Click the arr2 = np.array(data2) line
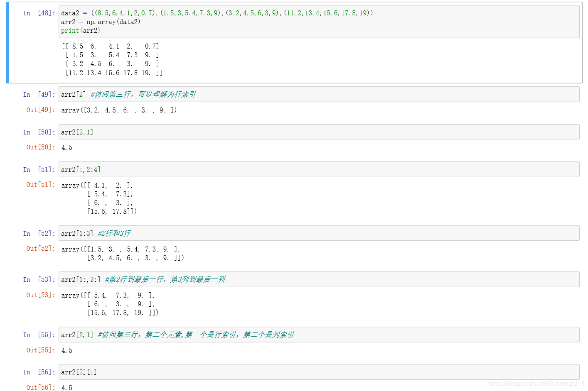The width and height of the screenshot is (588, 391). point(101,22)
